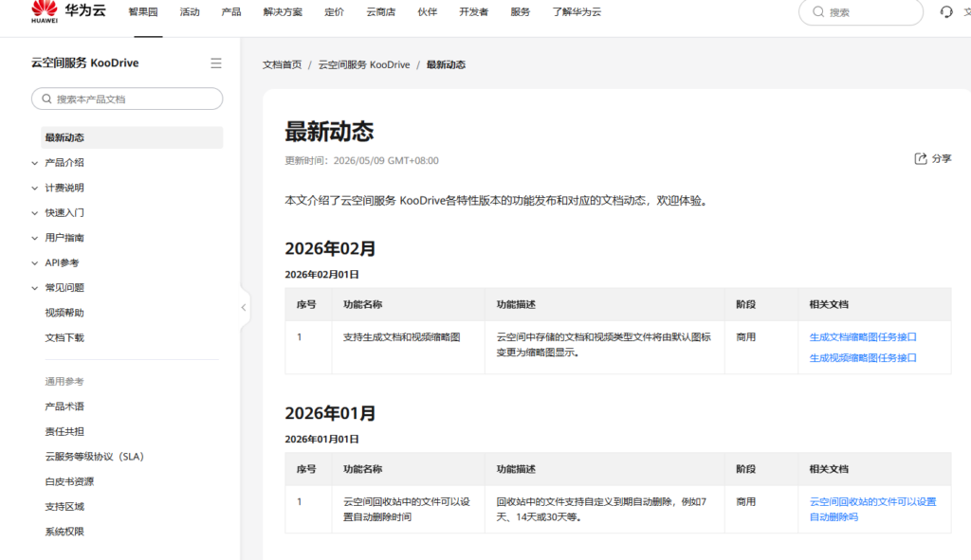
Task: Focus the top 搜索 input field
Action: click(x=861, y=11)
